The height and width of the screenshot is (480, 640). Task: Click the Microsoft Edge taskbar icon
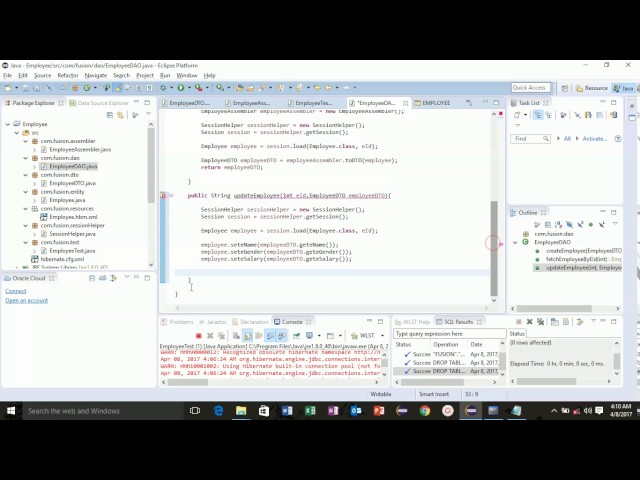point(218,411)
